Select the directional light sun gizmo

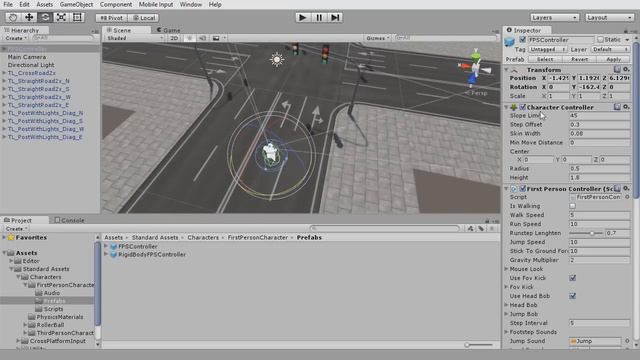[x=277, y=60]
